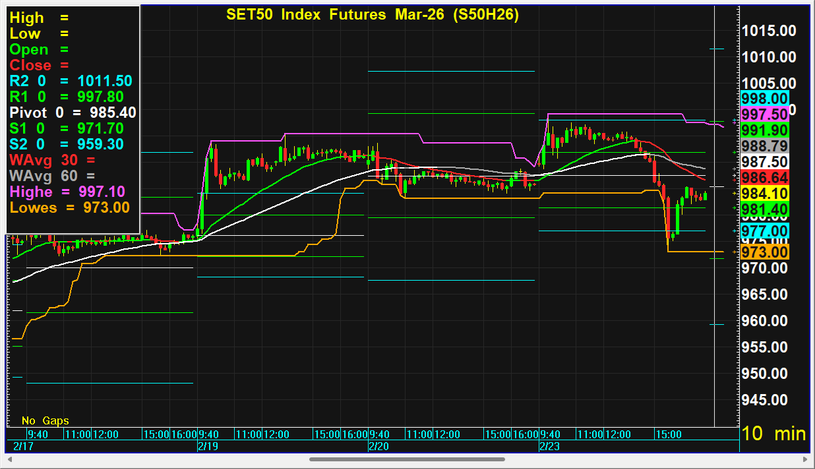815x469 pixels.
Task: Select the R2 0 = 1011.50 legend row
Action: 70,81
